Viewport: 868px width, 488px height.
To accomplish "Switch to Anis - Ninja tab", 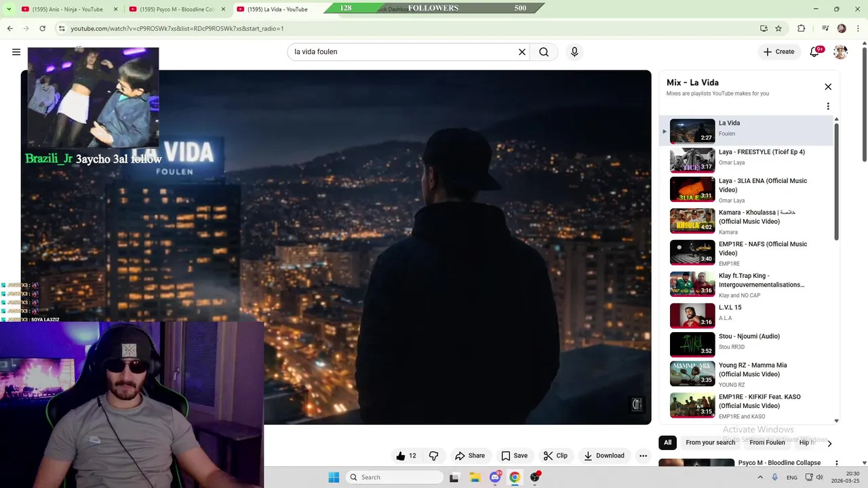I will click(x=68, y=9).
